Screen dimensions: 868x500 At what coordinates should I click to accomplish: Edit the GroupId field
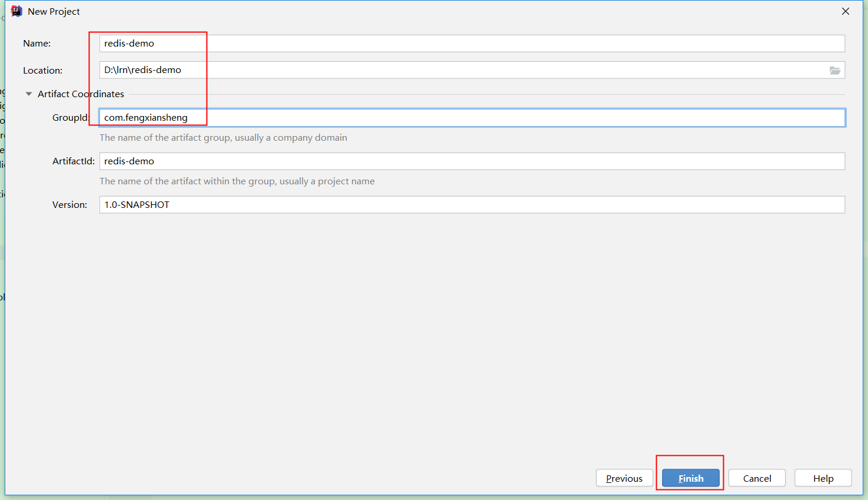[x=472, y=118]
